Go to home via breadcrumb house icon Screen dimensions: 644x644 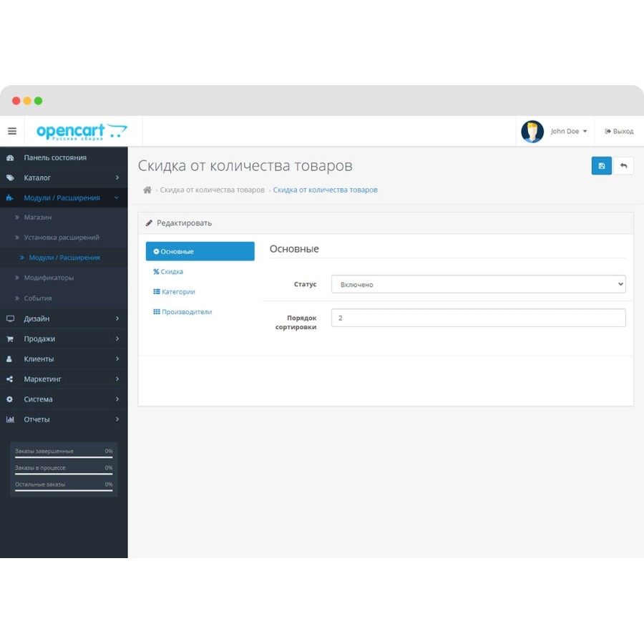coord(147,190)
